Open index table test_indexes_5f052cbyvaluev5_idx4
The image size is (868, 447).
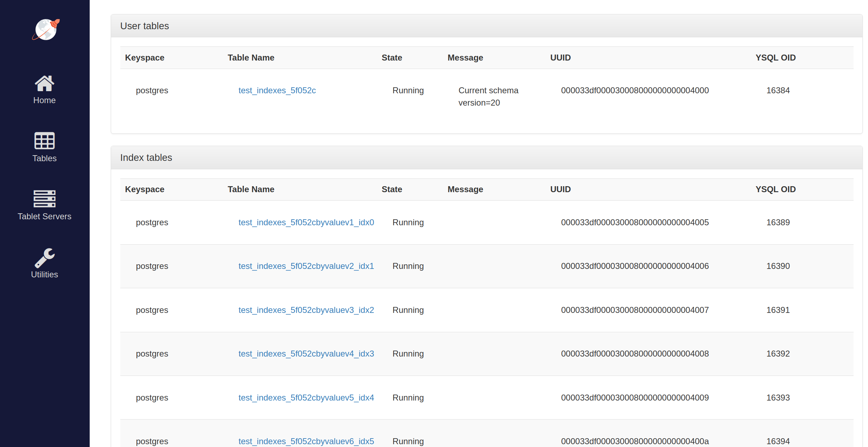(306, 397)
